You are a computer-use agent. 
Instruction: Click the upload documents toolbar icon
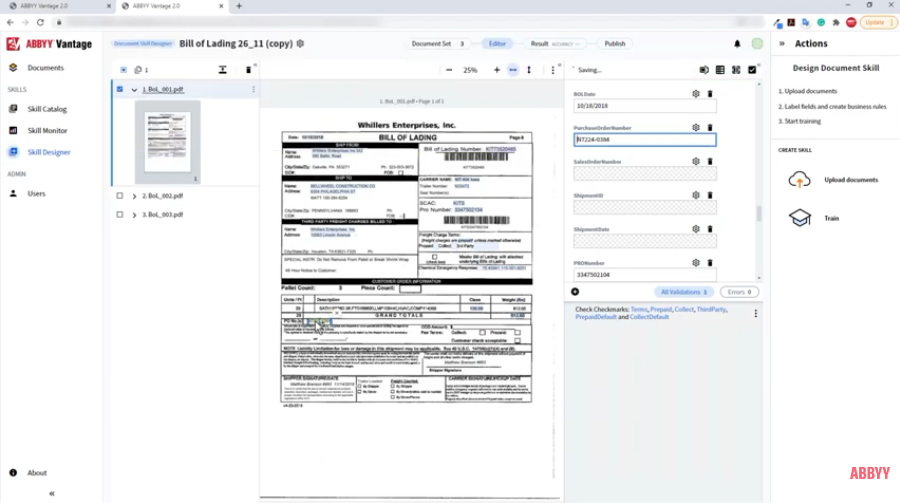tap(223, 69)
